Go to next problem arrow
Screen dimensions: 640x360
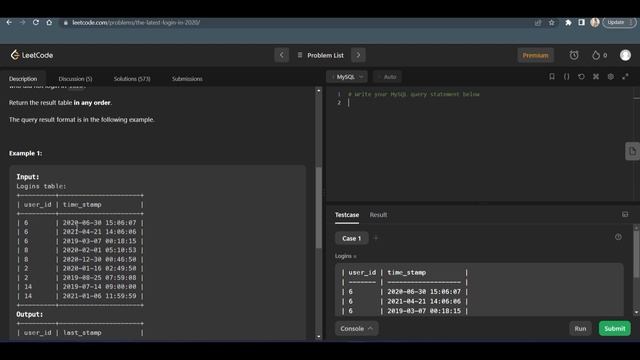tap(358, 55)
